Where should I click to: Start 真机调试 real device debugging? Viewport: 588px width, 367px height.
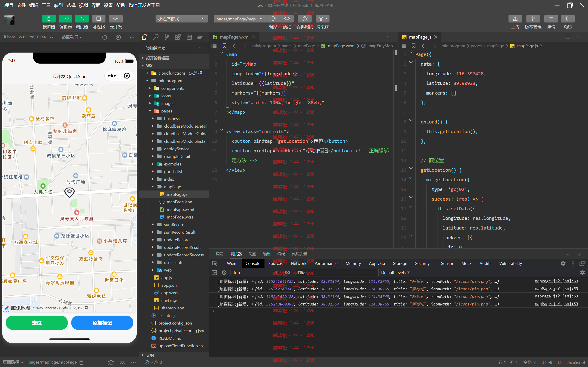tap(304, 19)
